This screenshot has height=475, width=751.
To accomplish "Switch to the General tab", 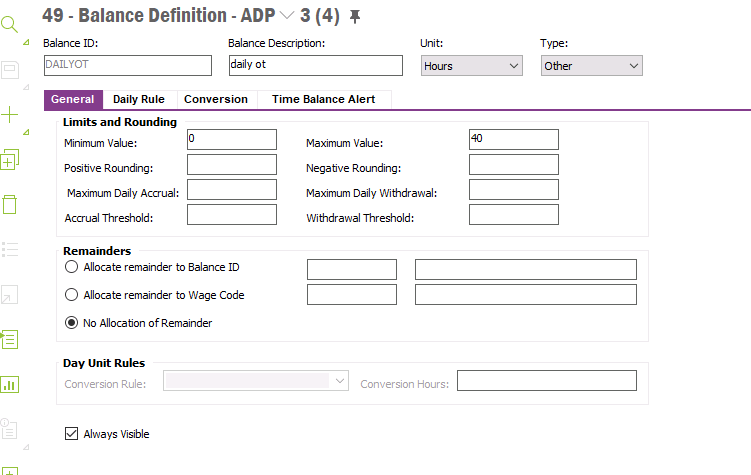I will coord(73,100).
